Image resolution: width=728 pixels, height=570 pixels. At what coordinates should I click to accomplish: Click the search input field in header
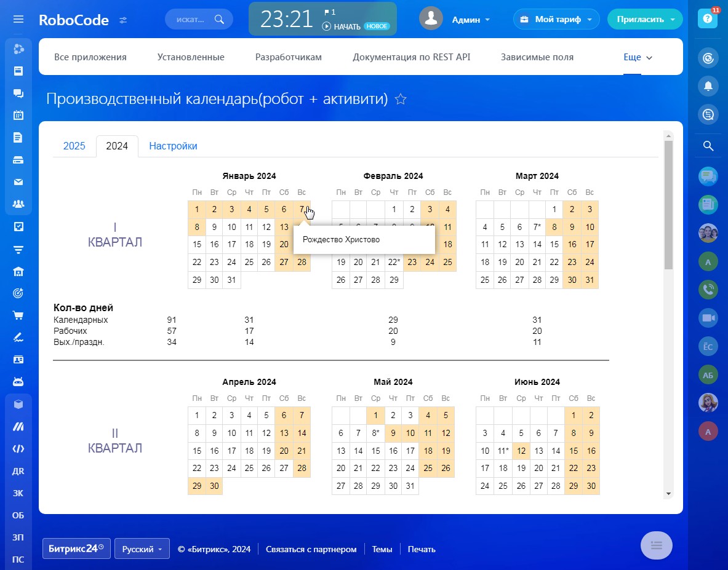tap(199, 20)
